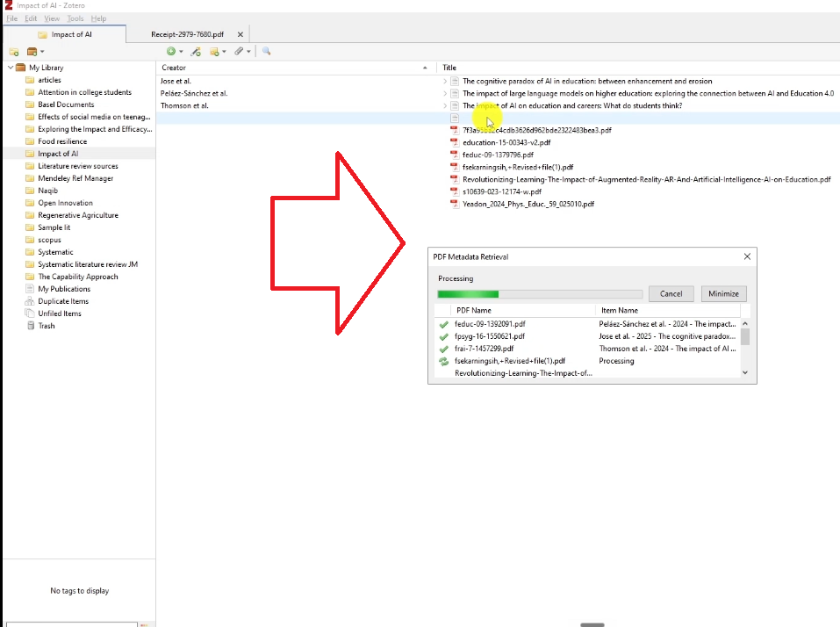The image size is (840, 627).
Task: Select The Capability Approach collection
Action: click(77, 277)
